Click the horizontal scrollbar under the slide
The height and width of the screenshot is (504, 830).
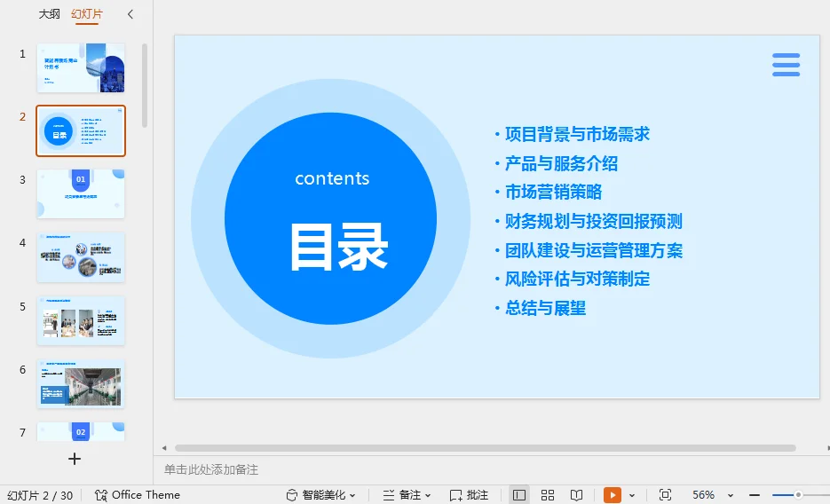485,448
